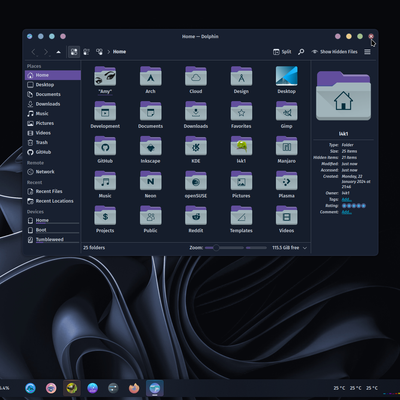400x400 pixels.
Task: Open Desktop in the Places sidebar
Action: click(53, 85)
